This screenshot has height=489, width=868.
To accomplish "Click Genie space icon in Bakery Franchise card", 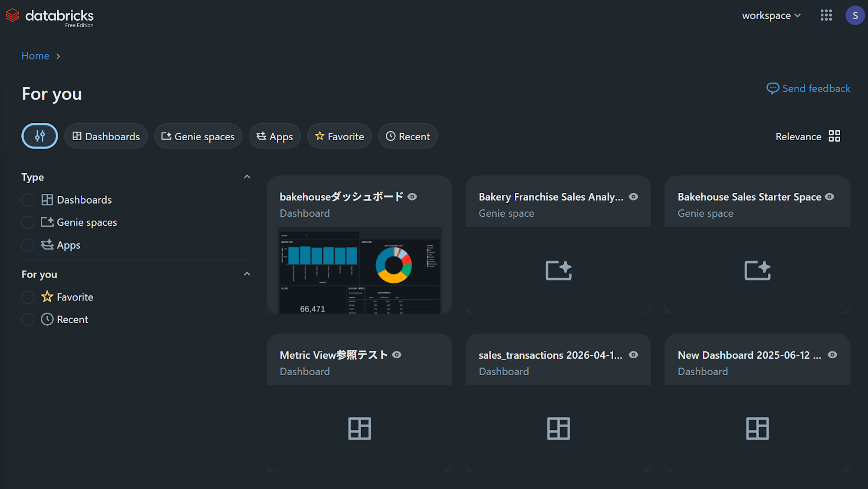I will pos(558,270).
